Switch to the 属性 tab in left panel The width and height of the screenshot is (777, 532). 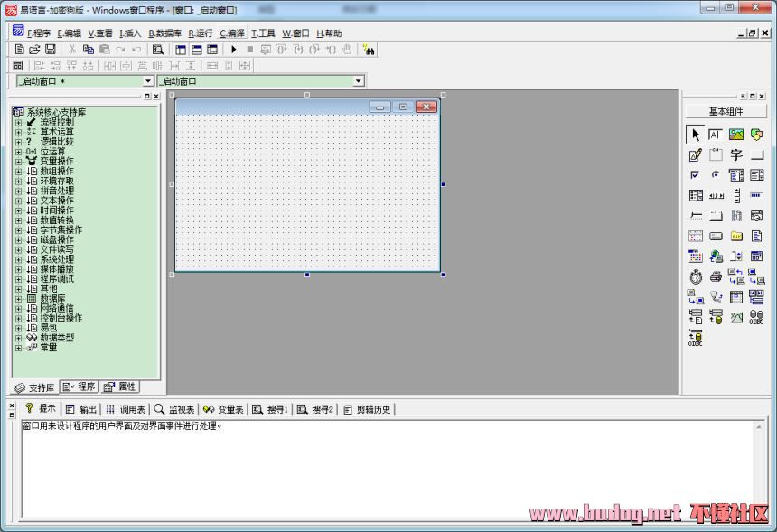[119, 387]
